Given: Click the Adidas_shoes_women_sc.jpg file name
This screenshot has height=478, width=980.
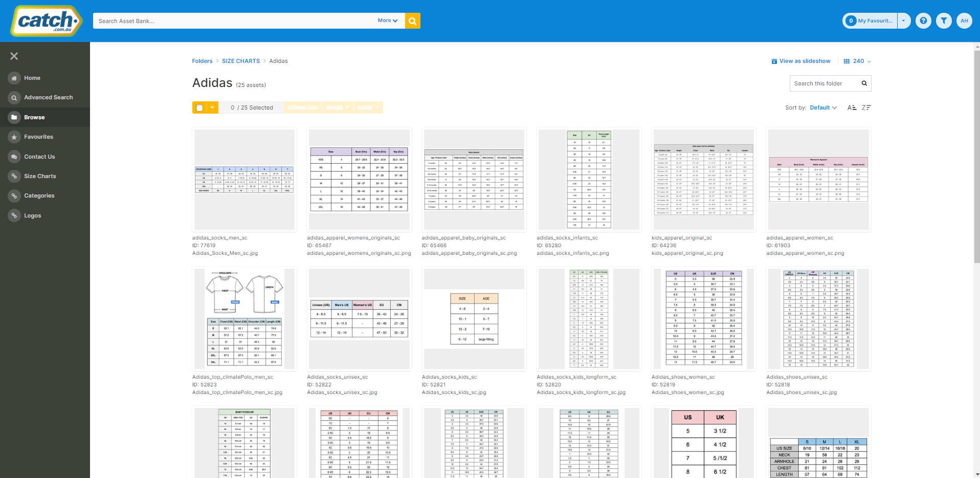Looking at the screenshot, I should click(x=688, y=393).
